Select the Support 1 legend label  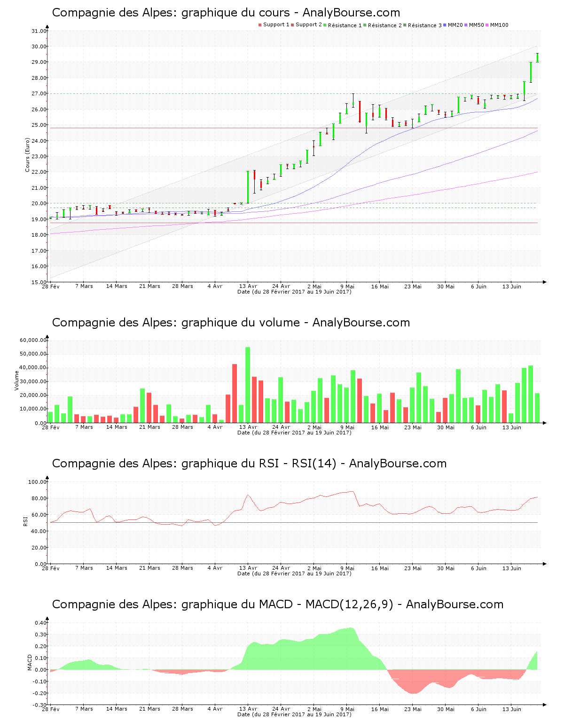pyautogui.click(x=276, y=25)
